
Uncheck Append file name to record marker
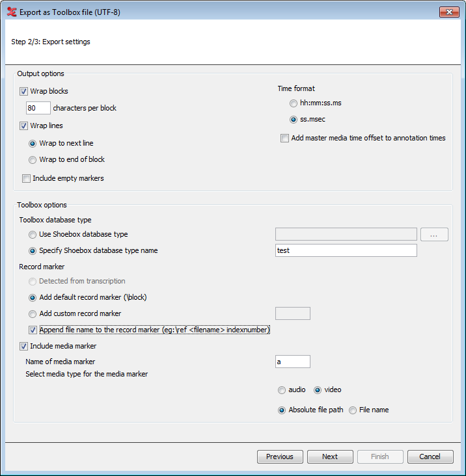coord(33,330)
